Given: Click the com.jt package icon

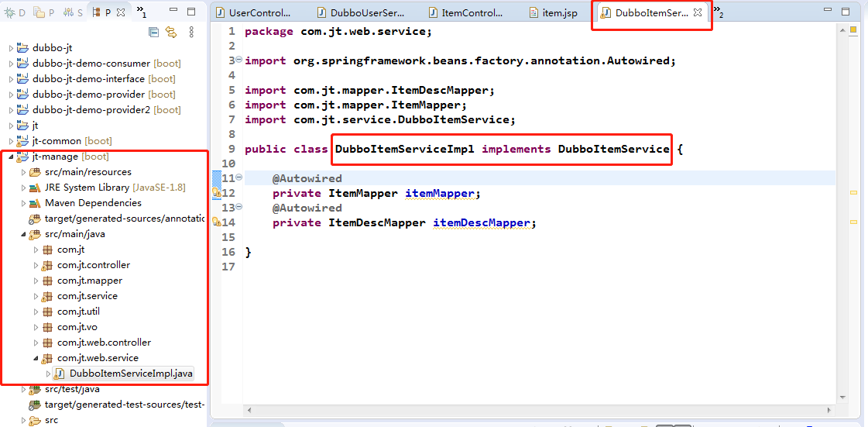Looking at the screenshot, I should coord(47,250).
